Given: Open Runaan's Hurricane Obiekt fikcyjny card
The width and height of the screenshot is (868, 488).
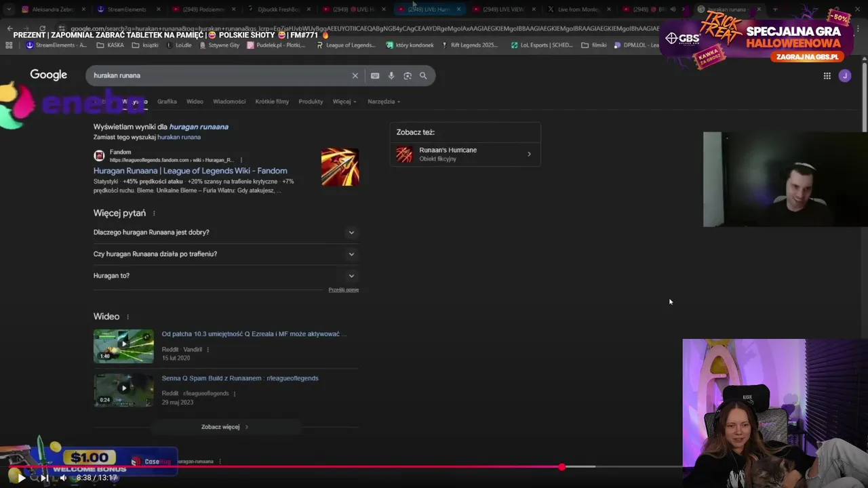Looking at the screenshot, I should coord(465,154).
